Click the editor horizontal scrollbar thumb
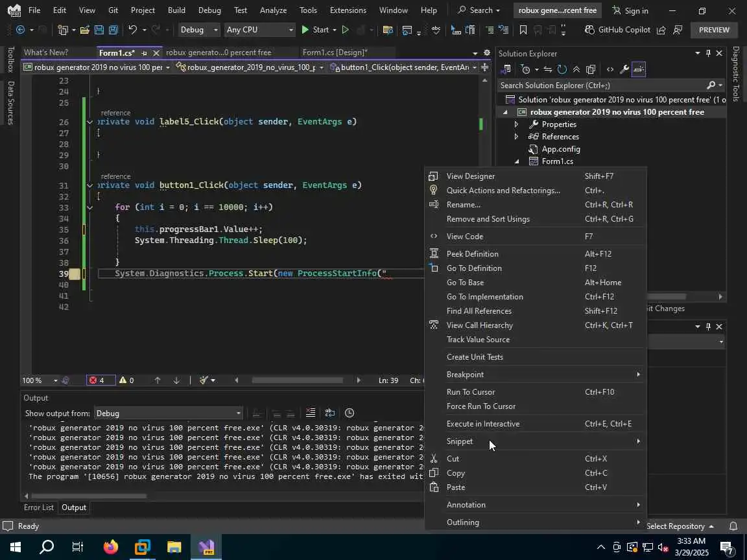The image size is (747, 560). (x=297, y=380)
